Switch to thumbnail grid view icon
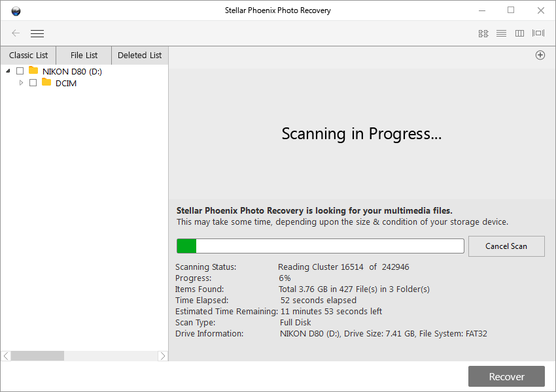Screen dimensions: 556x392 483,33
